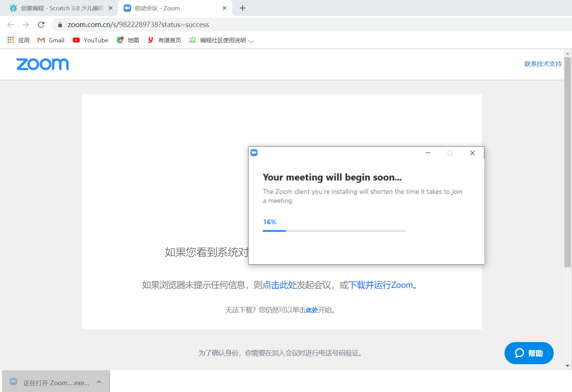Image resolution: width=572 pixels, height=392 pixels.
Task: Close the 启动会议 - Zoom tab
Action: pos(225,8)
